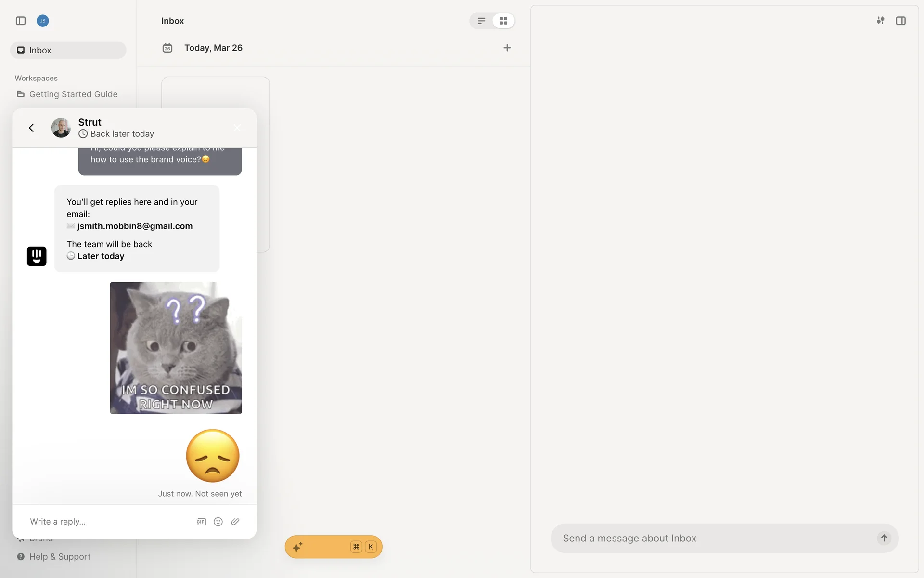The image size is (924, 578).
Task: Open the confused cat GIF image
Action: 176,348
